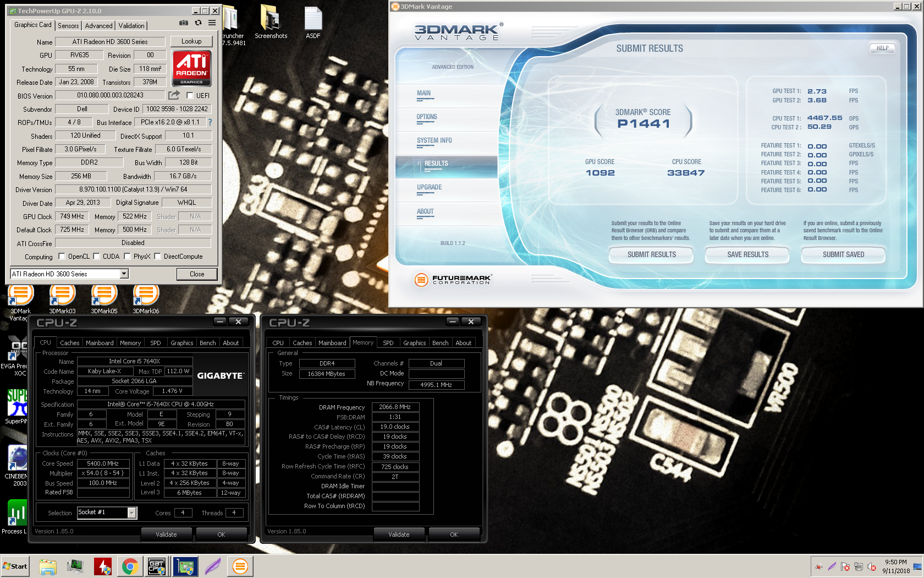Open the Socket #1 selection dropdown in CPU-Z
Viewport: 924px width, 578px height.
tap(131, 512)
